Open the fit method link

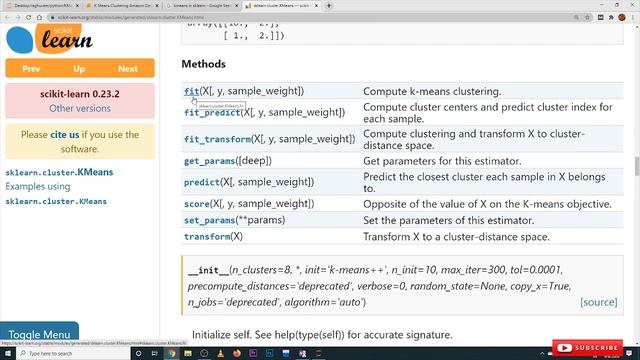pos(191,91)
